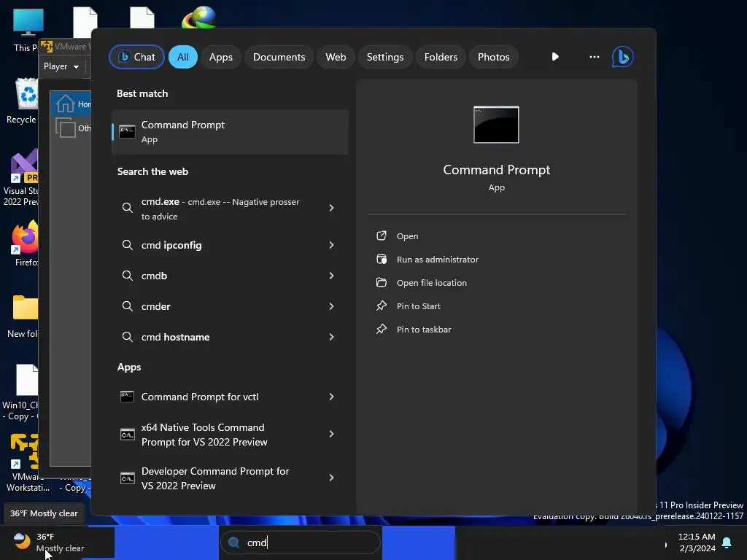747x560 pixels.
Task: Expand x64 Native Tools Command Prompt chevron
Action: [x=332, y=434]
